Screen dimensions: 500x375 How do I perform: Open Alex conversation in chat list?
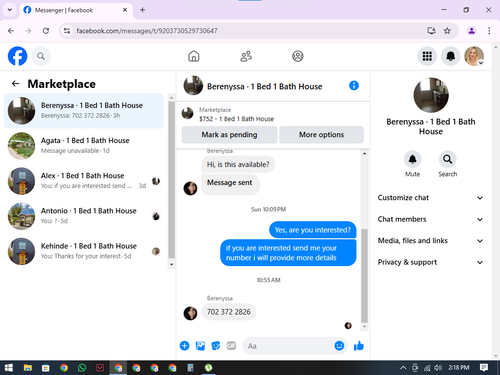tap(84, 181)
